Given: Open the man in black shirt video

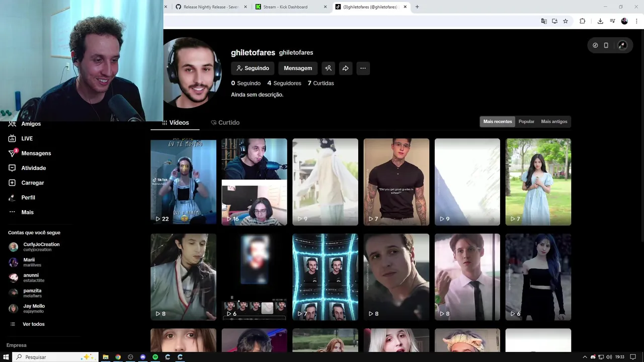Looking at the screenshot, I should (x=396, y=182).
